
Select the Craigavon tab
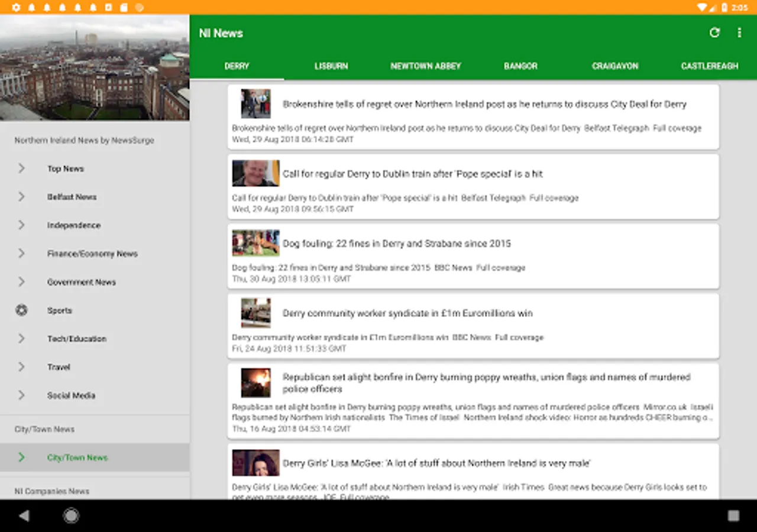[x=615, y=66]
